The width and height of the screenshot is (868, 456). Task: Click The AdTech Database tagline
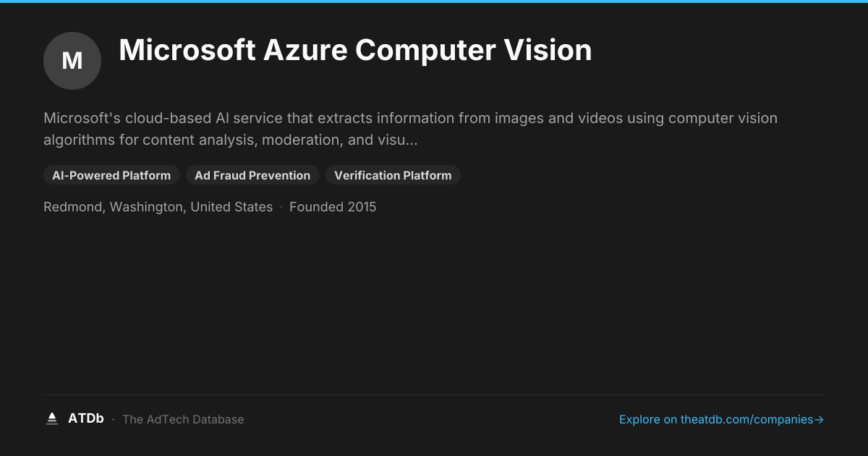point(183,419)
